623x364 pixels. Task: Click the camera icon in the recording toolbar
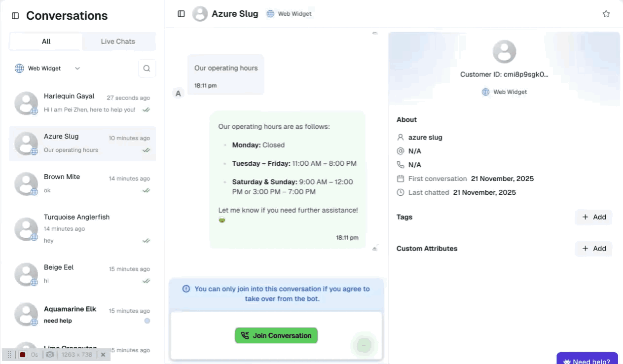pyautogui.click(x=49, y=355)
